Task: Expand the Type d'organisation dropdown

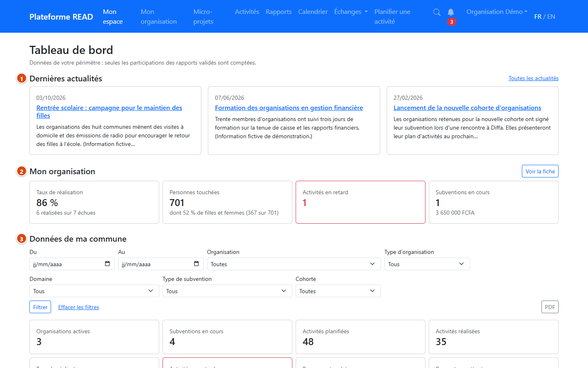Action: pos(427,264)
